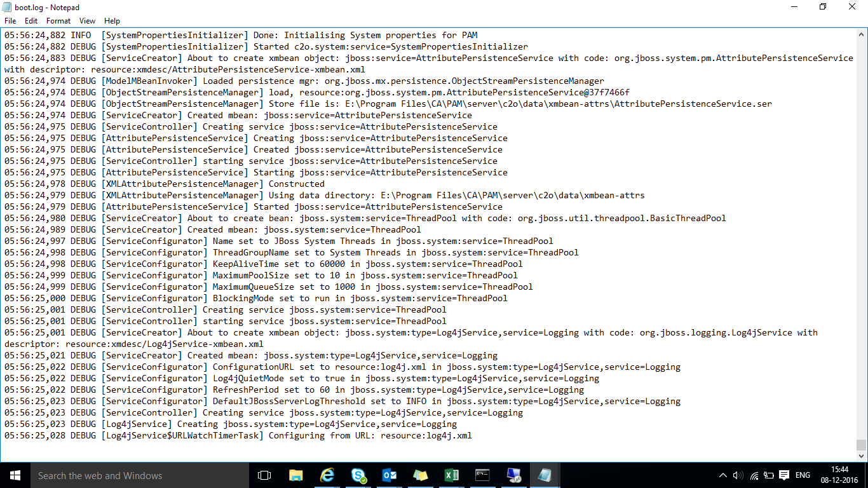Screen dimensions: 868x488
Task: Open the command prompt taskbar icon
Action: coord(482,475)
